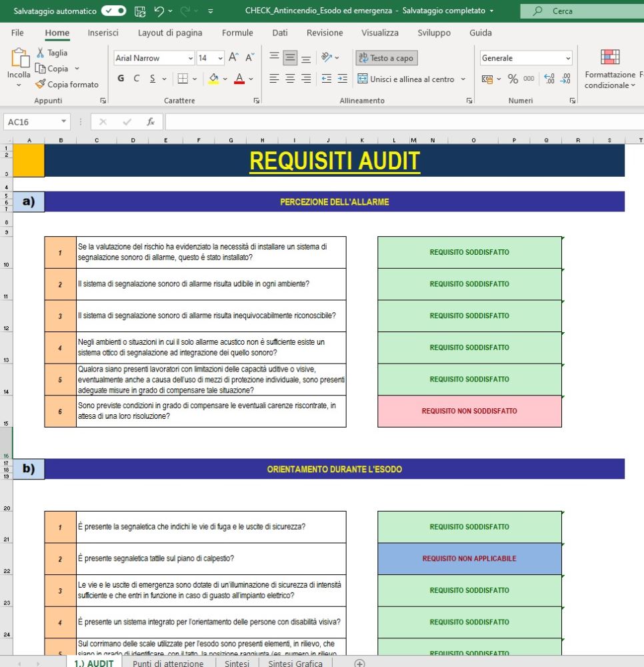Open the font color palette arrow
Viewport: 644px width, 667px height.
tap(251, 79)
